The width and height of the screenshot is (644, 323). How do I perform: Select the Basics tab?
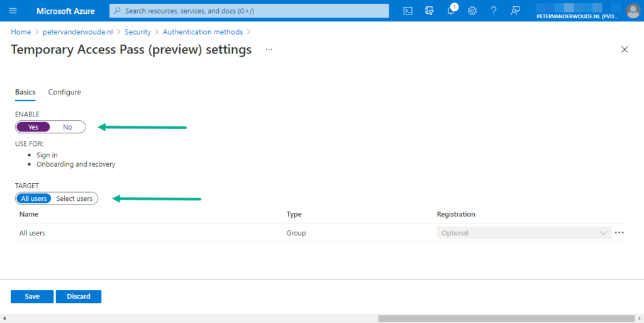tap(25, 92)
